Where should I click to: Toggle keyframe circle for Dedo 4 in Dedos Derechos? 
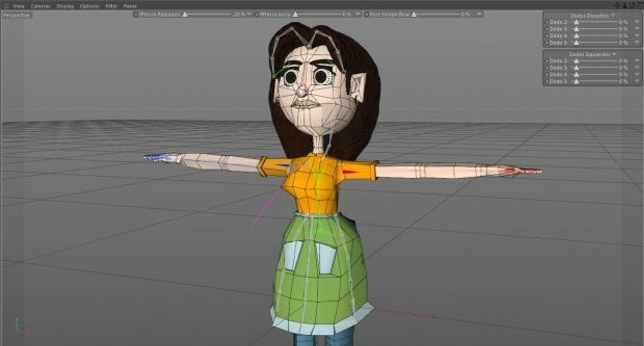point(547,36)
